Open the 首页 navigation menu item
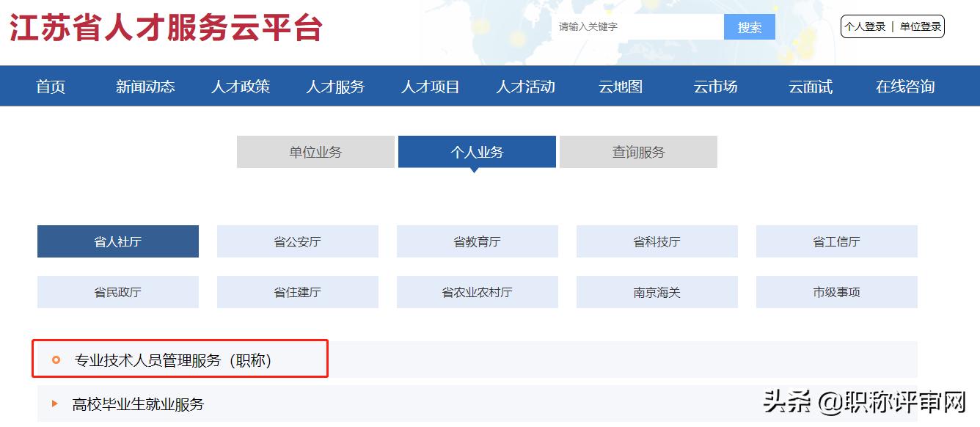The height and width of the screenshot is (427, 980). point(49,86)
